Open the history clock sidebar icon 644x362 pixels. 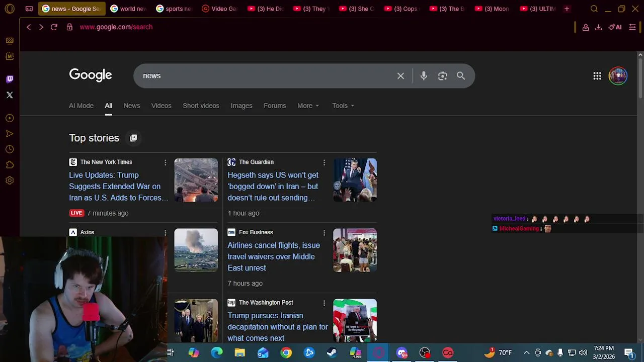[10, 149]
